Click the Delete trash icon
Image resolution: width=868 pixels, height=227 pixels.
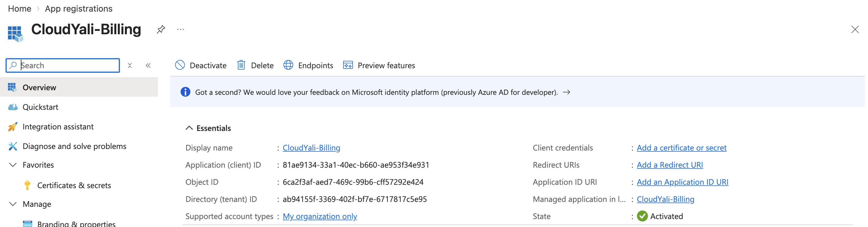point(241,65)
